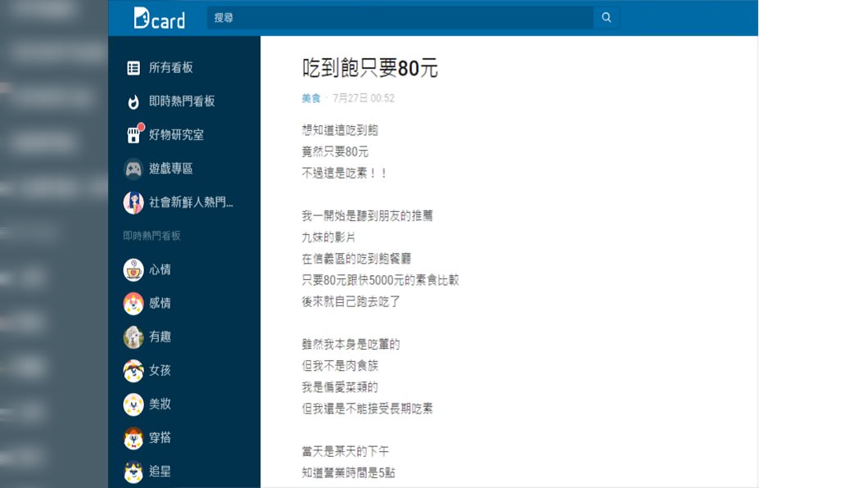Image resolution: width=868 pixels, height=488 pixels.
Task: Open the 穿搭 board
Action: (160, 438)
